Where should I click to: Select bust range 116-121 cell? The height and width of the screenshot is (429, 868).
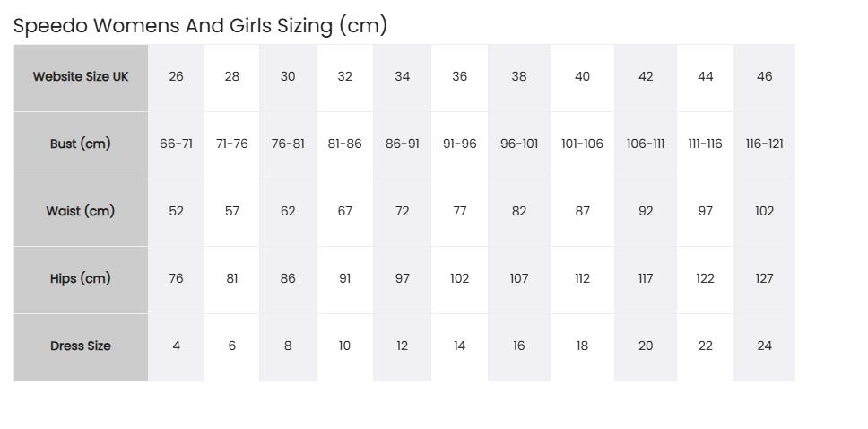point(765,145)
